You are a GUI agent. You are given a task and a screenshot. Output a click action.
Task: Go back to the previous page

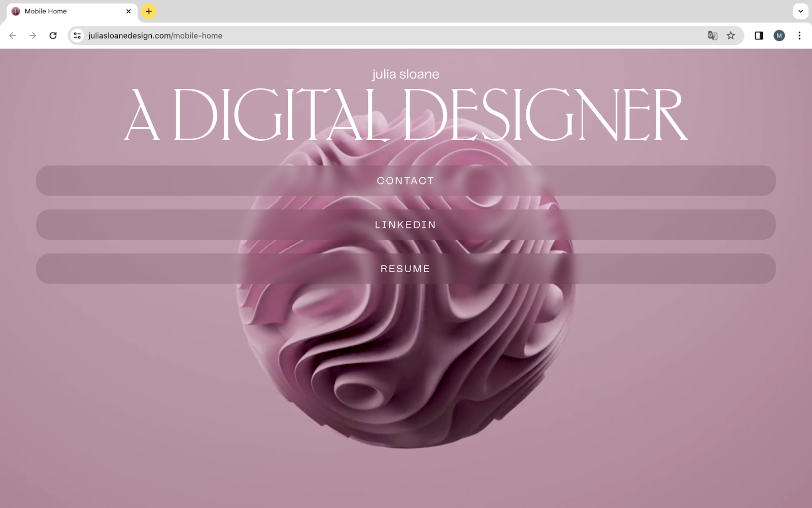coord(13,36)
